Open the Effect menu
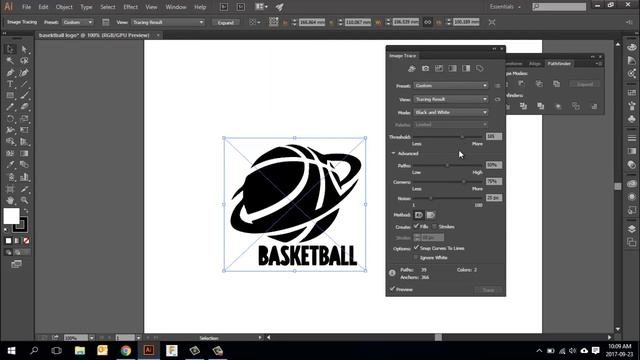The width and height of the screenshot is (640, 360). point(130,7)
